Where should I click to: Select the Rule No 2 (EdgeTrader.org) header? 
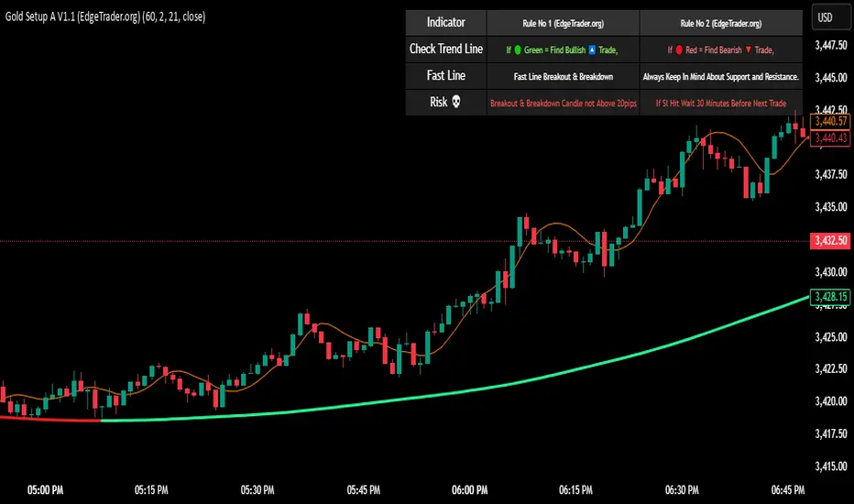[721, 22]
